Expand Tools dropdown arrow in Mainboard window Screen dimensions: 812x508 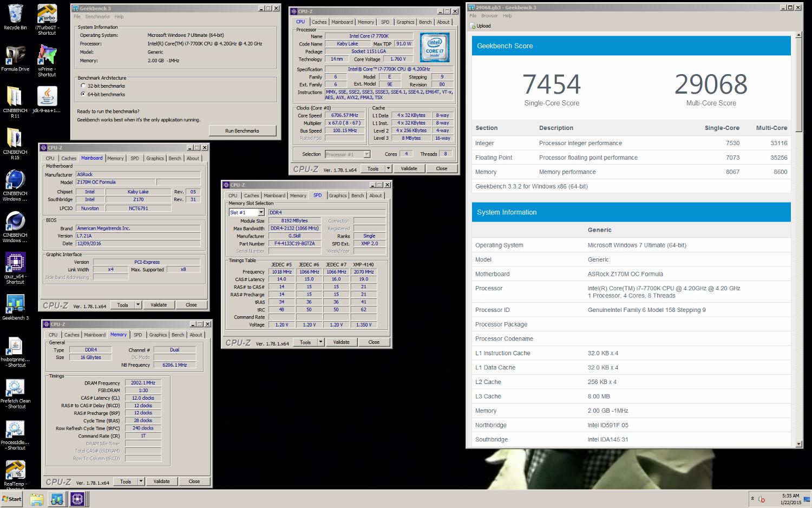138,305
